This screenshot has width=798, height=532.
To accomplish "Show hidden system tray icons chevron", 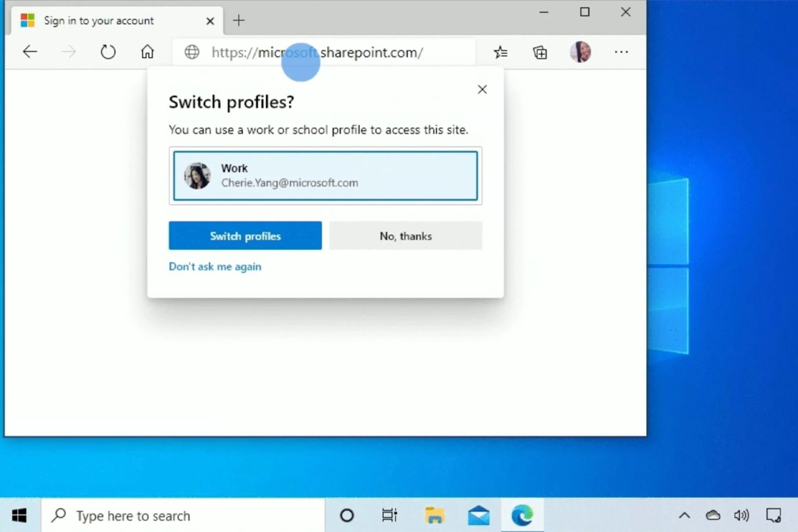I will [x=685, y=516].
